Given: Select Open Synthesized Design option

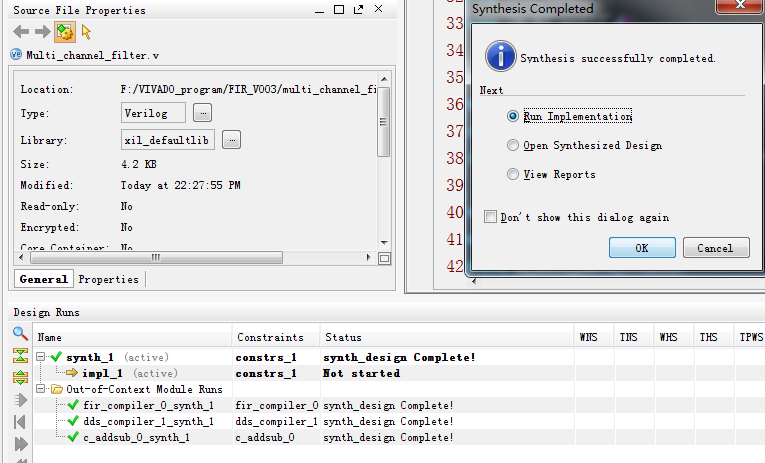Looking at the screenshot, I should [513, 145].
